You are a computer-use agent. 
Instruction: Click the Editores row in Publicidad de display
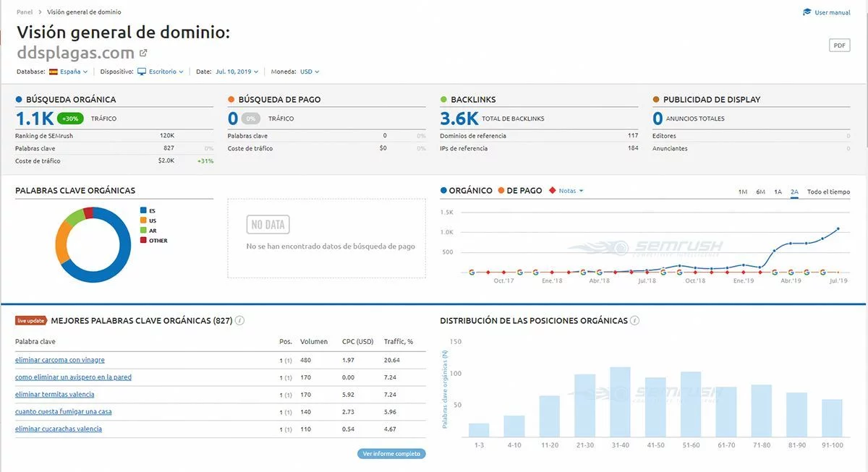pos(751,136)
